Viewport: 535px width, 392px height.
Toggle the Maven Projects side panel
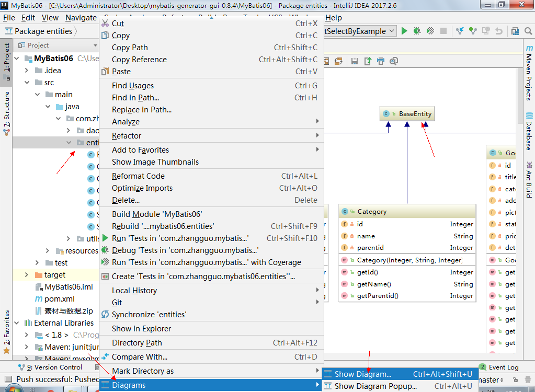(x=529, y=73)
